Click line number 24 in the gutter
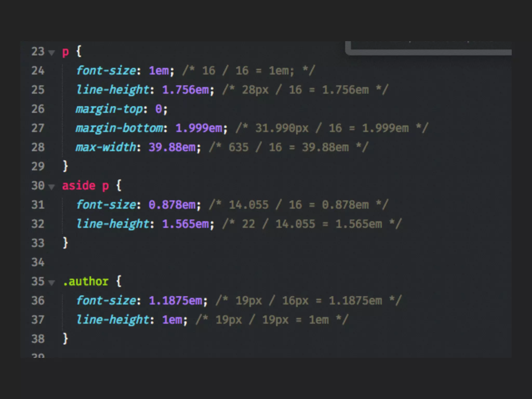532x399 pixels. 38,71
